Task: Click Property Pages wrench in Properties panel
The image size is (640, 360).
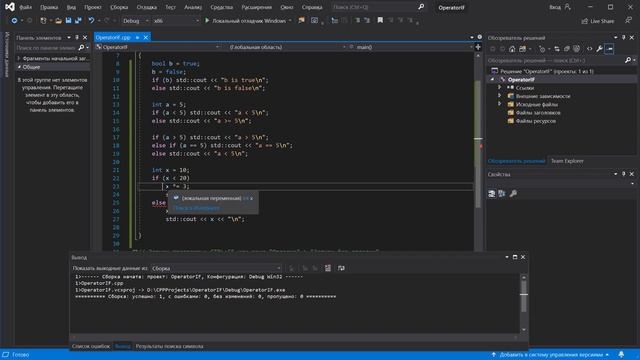Action: (x=513, y=193)
